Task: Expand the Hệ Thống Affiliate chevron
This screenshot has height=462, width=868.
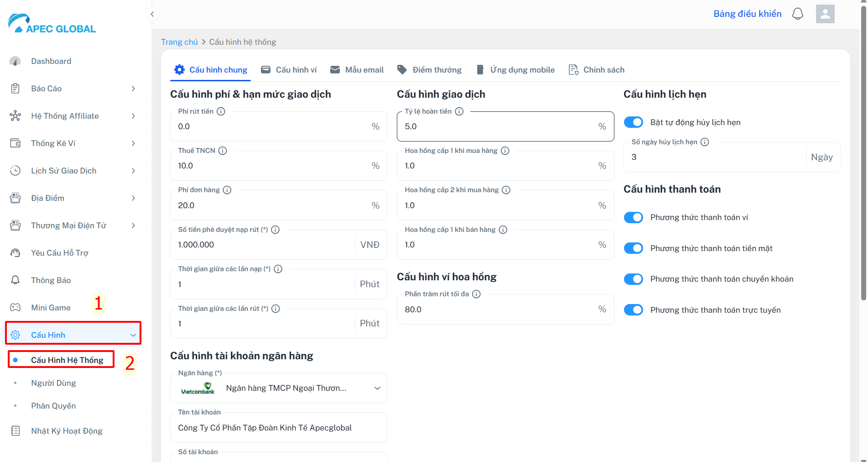Action: tap(133, 116)
